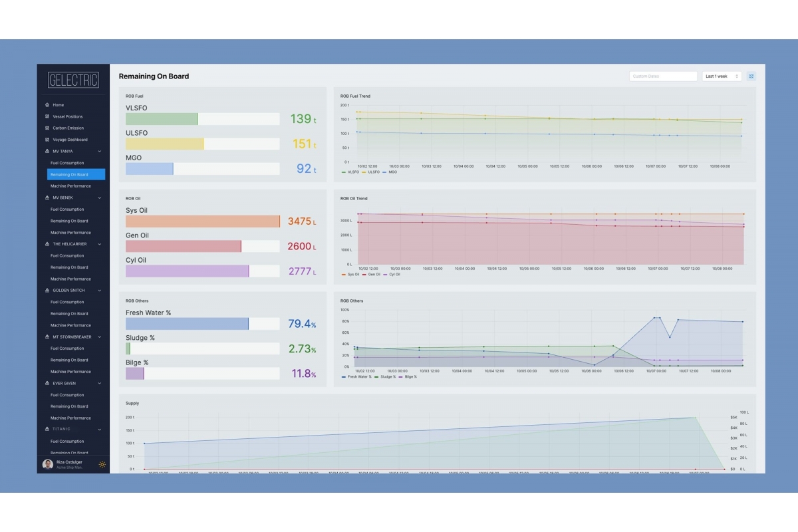The height and width of the screenshot is (532, 798).
Task: Open the Last 1 week range dropdown
Action: (722, 76)
